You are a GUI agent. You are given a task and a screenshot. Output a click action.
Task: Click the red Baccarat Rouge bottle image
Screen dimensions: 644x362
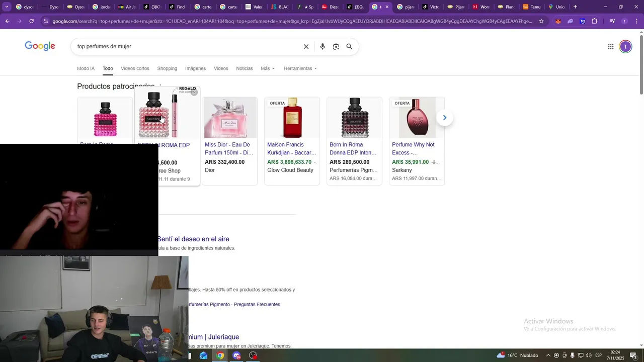292,118
